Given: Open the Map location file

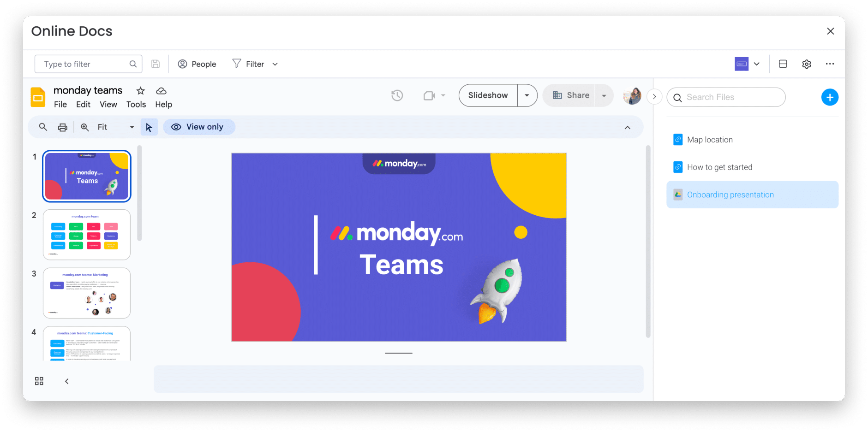Looking at the screenshot, I should pos(752,140).
